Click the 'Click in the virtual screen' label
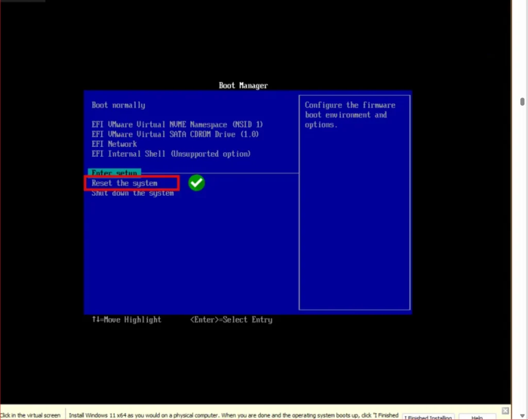This screenshot has width=528, height=420. pos(30,415)
